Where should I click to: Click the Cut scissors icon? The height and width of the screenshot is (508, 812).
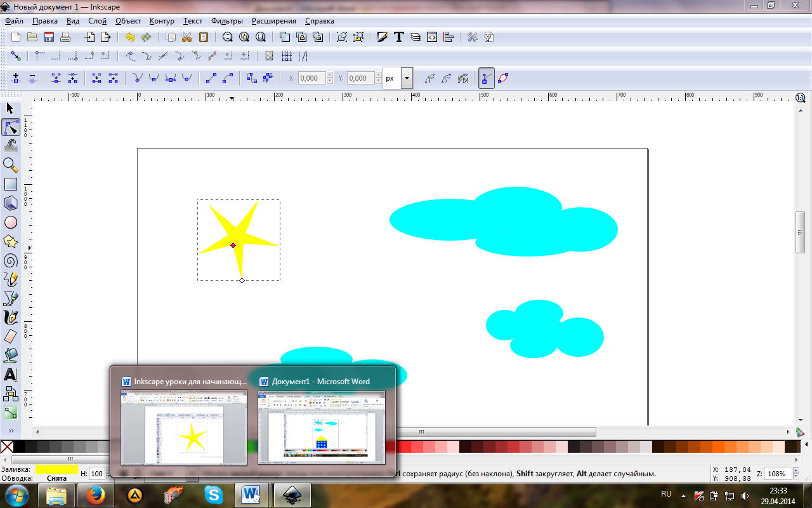(187, 37)
